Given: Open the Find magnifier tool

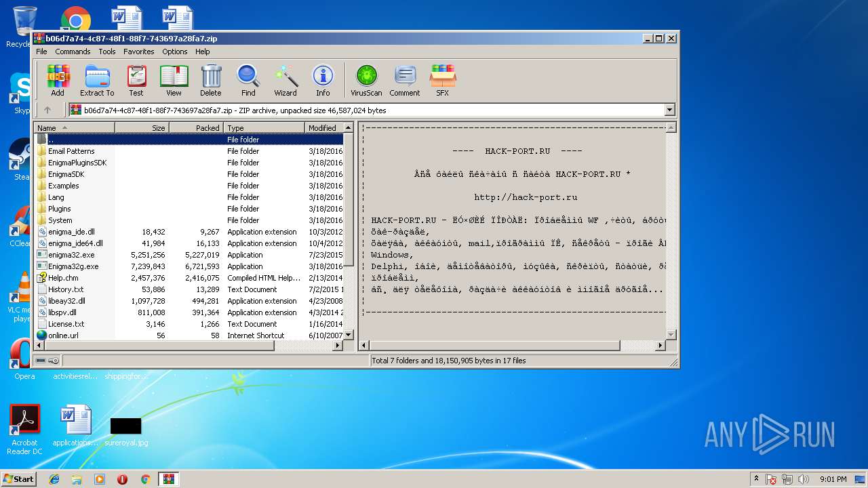Looking at the screenshot, I should [x=248, y=81].
